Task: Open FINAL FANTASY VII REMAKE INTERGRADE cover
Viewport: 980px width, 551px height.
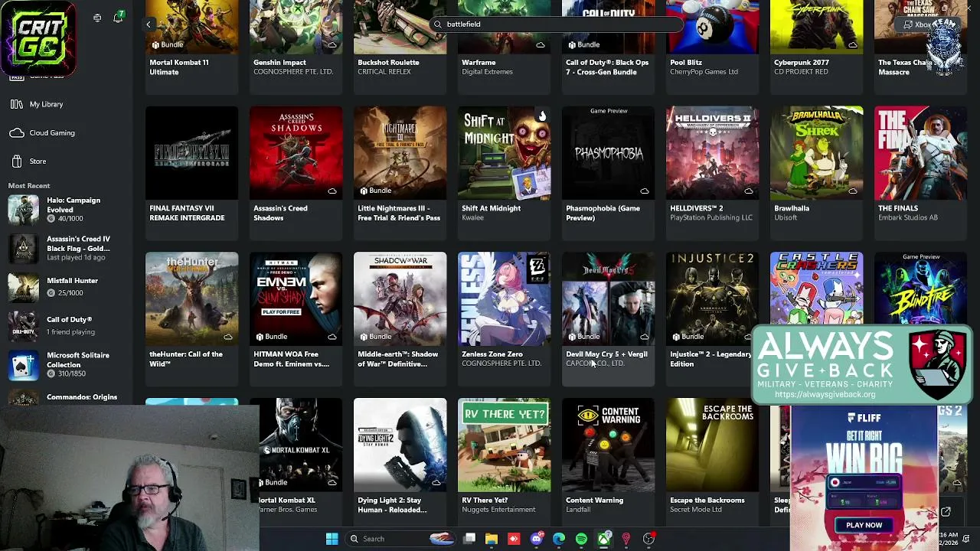Action: coord(191,152)
